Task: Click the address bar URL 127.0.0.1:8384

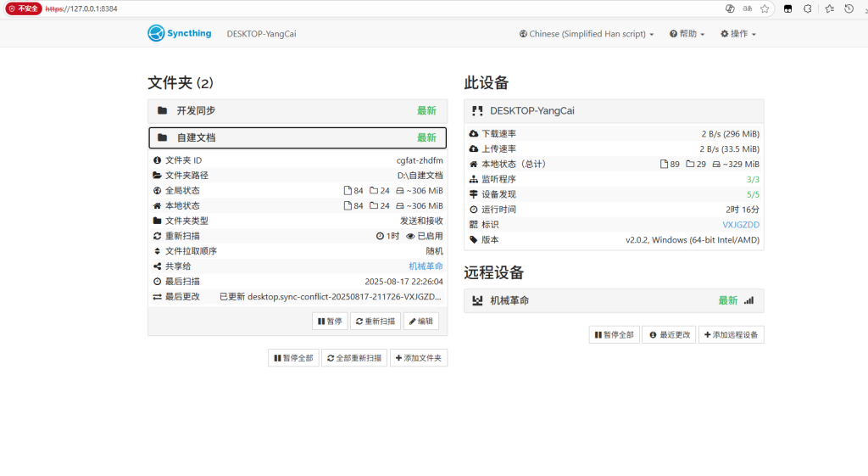Action: [81, 8]
